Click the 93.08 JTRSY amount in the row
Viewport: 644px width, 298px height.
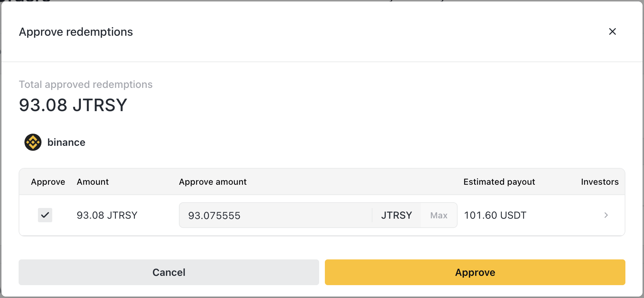pos(107,215)
